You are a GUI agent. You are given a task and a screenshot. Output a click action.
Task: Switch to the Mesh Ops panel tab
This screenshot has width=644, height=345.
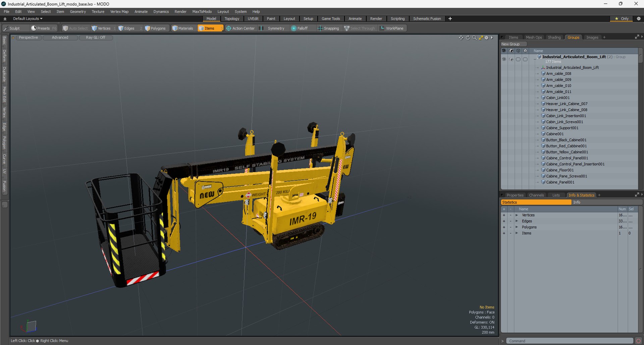534,38
